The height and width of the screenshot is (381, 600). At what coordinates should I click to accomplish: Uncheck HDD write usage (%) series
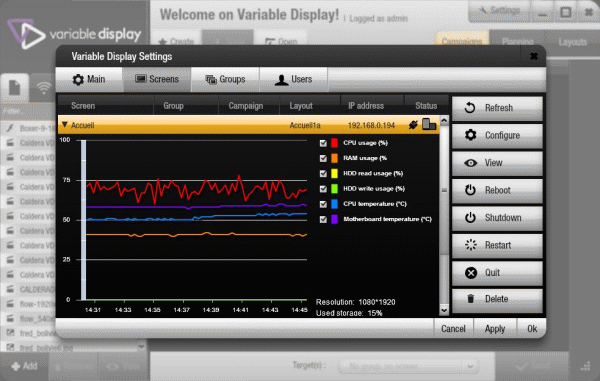coord(323,189)
